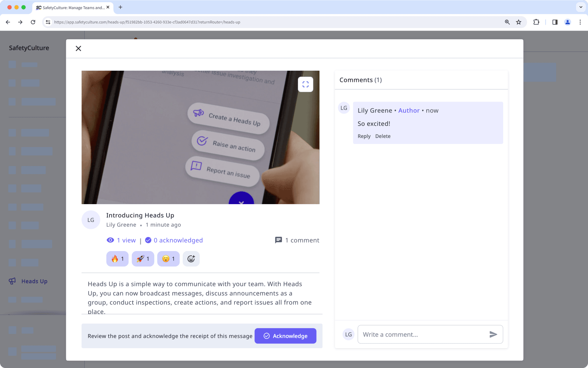Reply to Lily Greene's comment

364,136
